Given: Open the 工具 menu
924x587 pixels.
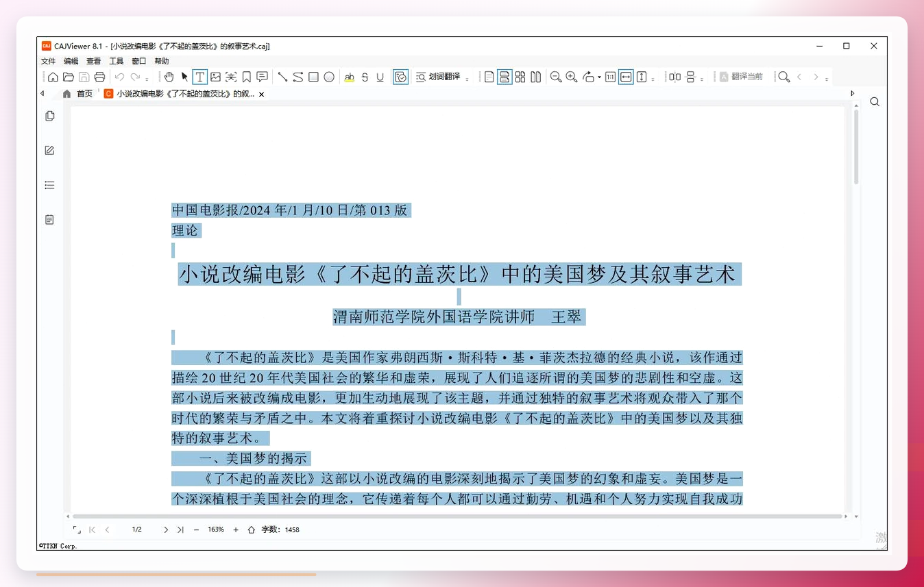Looking at the screenshot, I should click(x=117, y=61).
